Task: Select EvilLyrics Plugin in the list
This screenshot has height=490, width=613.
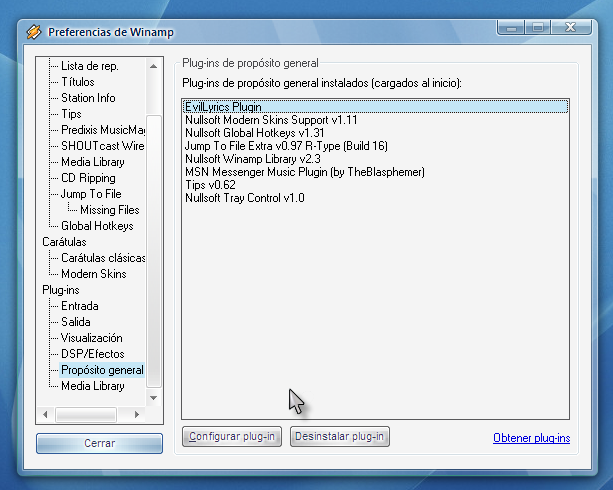Action: 375,107
